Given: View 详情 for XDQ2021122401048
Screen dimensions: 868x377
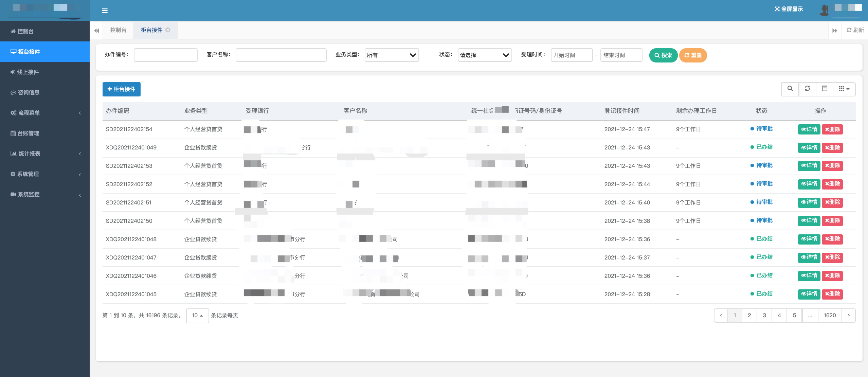Looking at the screenshot, I should tap(809, 239).
